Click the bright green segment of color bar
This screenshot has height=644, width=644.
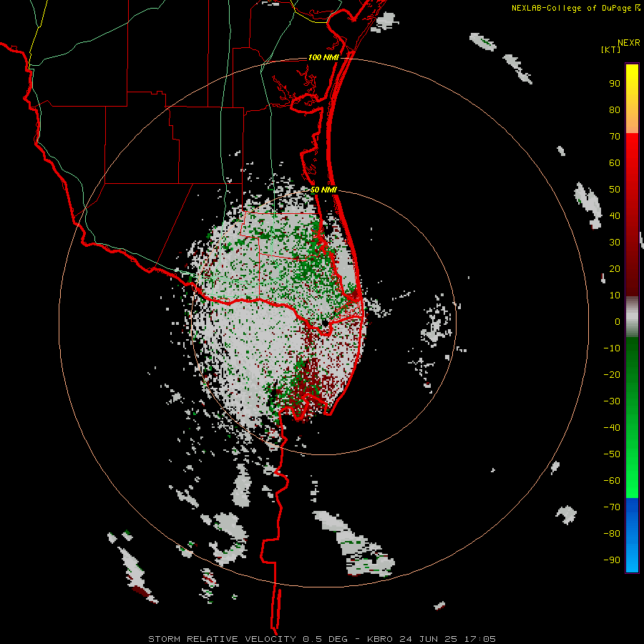(632, 460)
